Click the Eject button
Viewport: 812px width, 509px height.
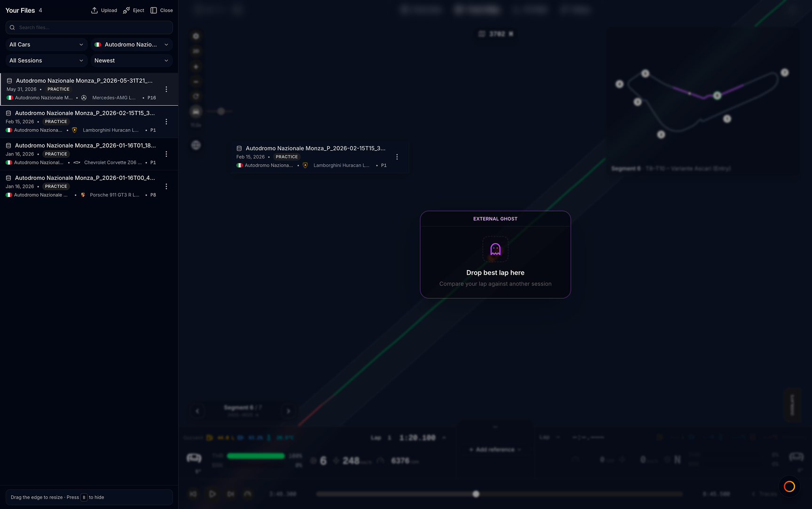coord(133,10)
